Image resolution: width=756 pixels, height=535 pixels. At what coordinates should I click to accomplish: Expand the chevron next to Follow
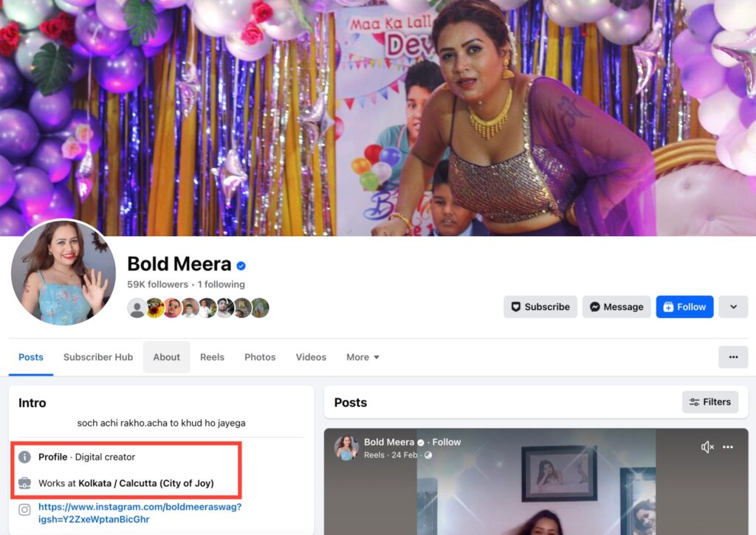coord(733,307)
